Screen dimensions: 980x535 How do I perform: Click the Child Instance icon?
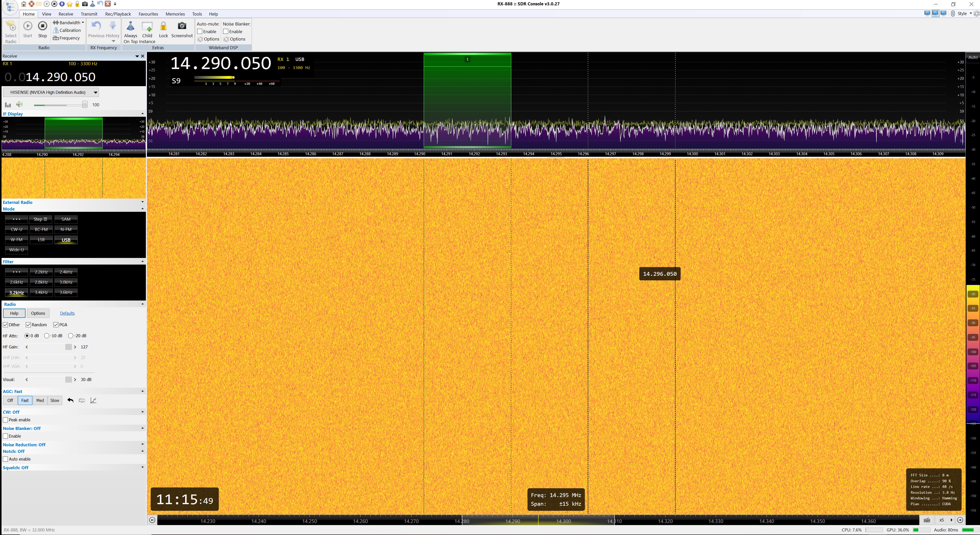coord(147,26)
